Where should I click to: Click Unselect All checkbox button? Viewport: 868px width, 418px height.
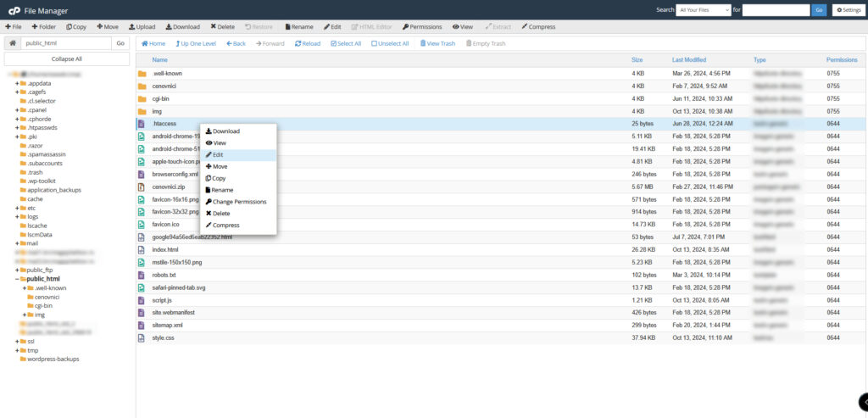(390, 43)
